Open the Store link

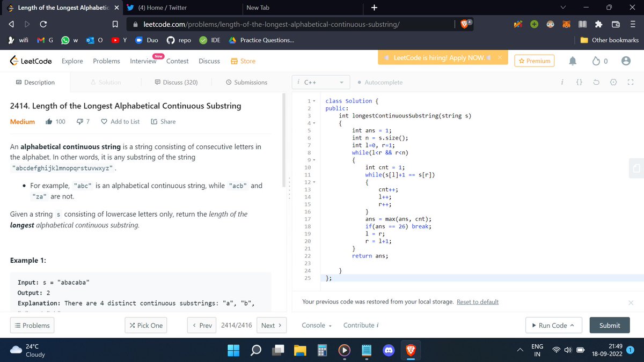click(x=243, y=61)
